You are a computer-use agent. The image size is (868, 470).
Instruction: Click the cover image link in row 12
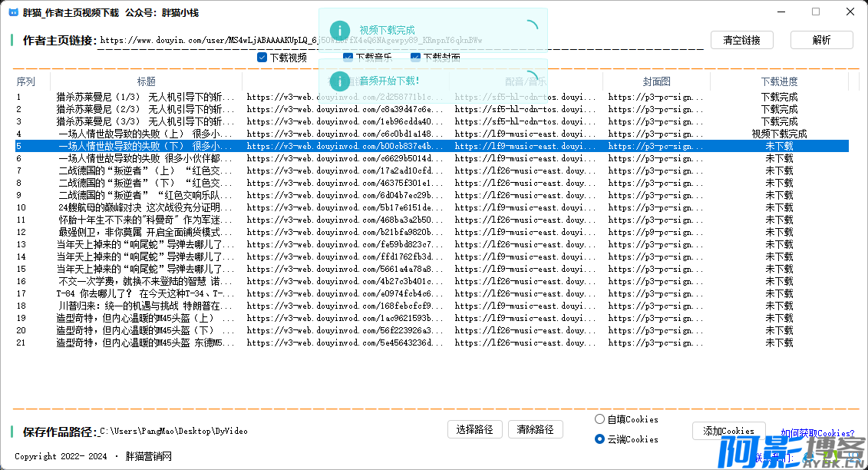(656, 232)
